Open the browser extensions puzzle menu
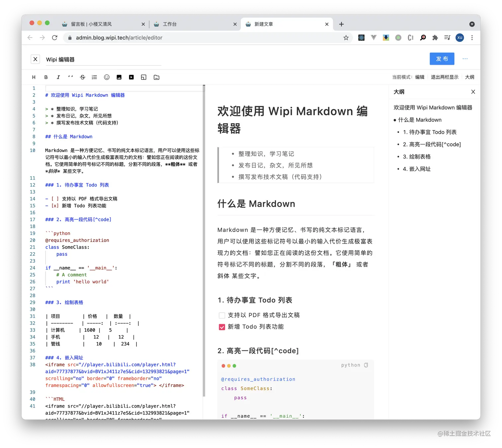The height and width of the screenshot is (448, 502). (435, 37)
